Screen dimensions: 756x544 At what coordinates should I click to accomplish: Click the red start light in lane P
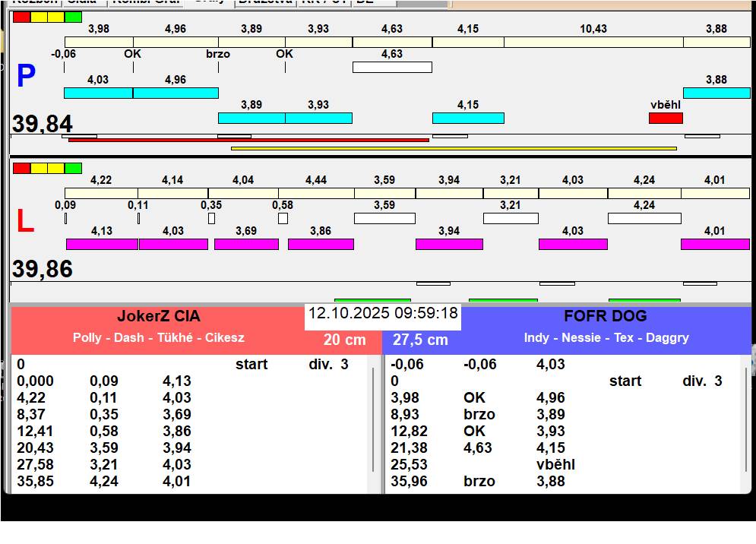click(22, 17)
